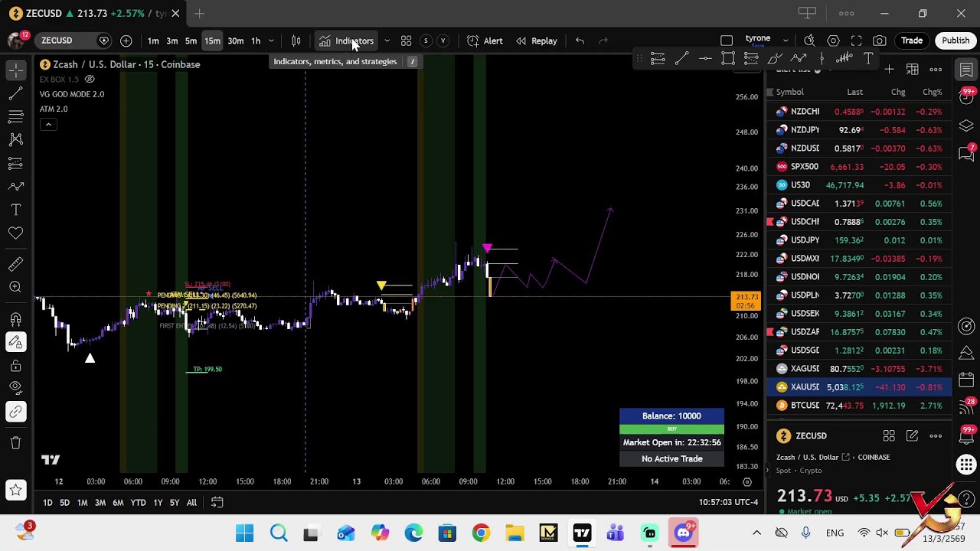Toggle the linked drawings sync icon
Viewport: 980px width, 551px height.
(15, 412)
